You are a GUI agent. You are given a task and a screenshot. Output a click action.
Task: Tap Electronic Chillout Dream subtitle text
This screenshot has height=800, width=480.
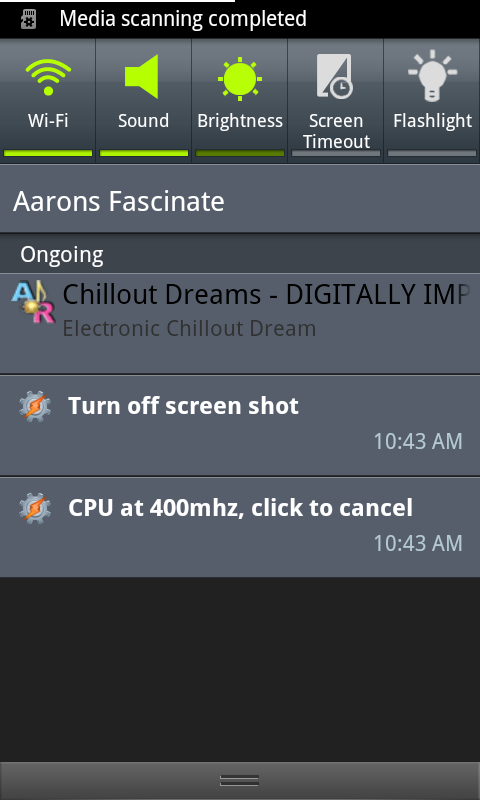point(189,329)
